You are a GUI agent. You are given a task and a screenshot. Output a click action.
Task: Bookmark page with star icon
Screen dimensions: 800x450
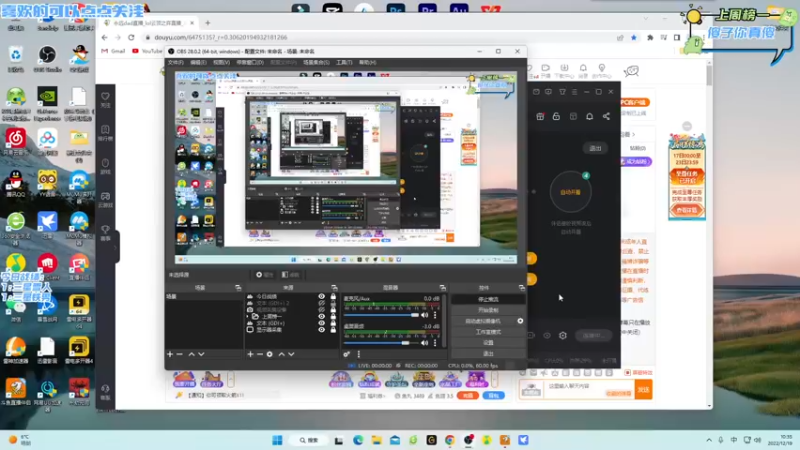(634, 37)
